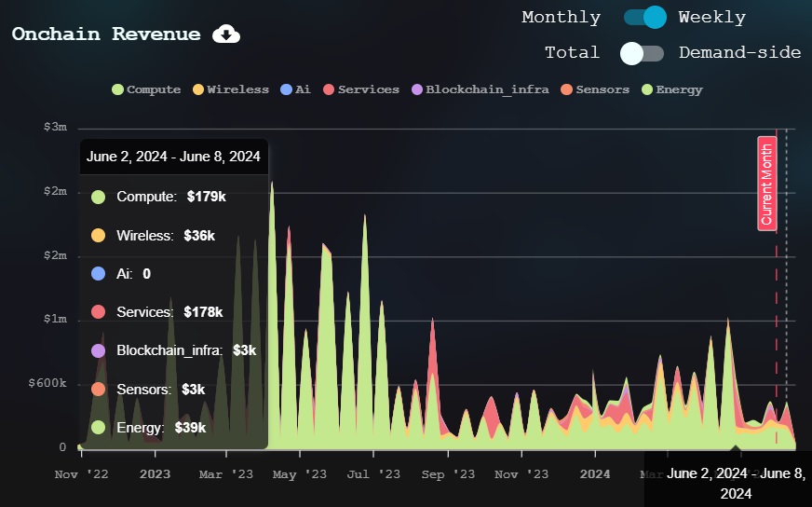Toggle the Total/Demand-side switch
This screenshot has height=507, width=812.
[643, 53]
